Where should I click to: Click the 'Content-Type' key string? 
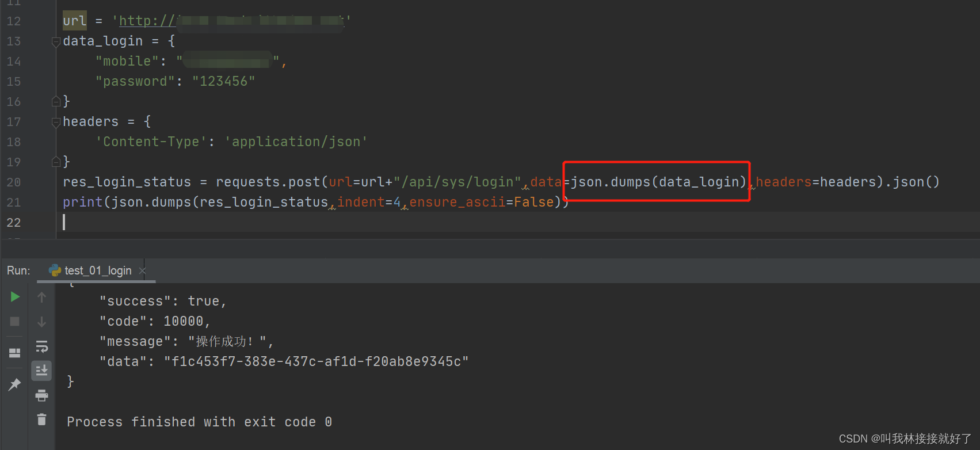point(151,142)
